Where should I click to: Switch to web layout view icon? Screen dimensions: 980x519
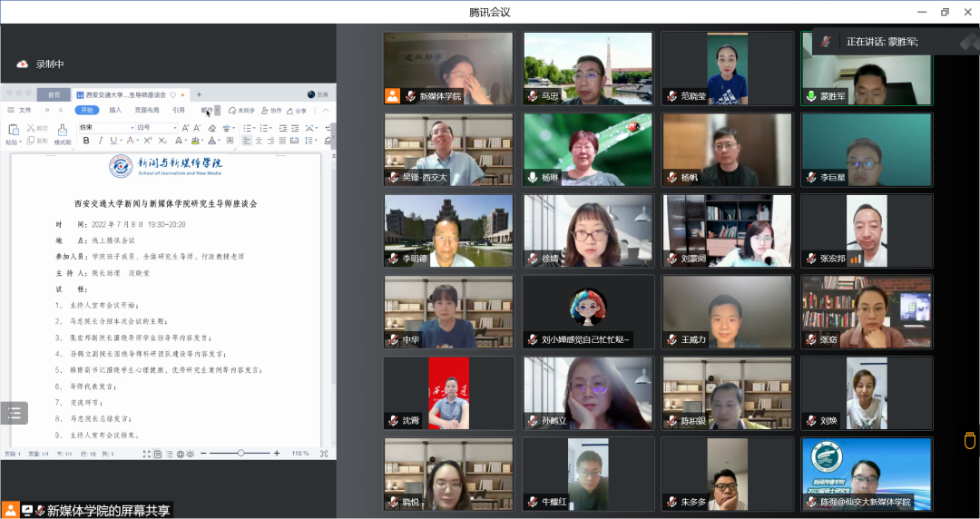click(180, 454)
